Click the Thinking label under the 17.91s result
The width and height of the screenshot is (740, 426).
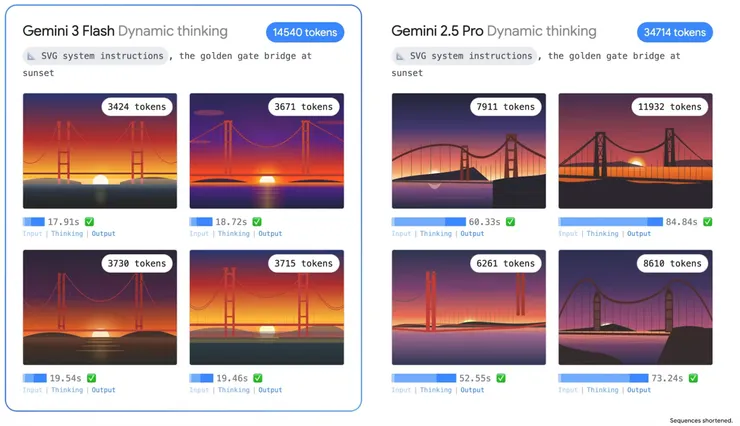(x=67, y=234)
